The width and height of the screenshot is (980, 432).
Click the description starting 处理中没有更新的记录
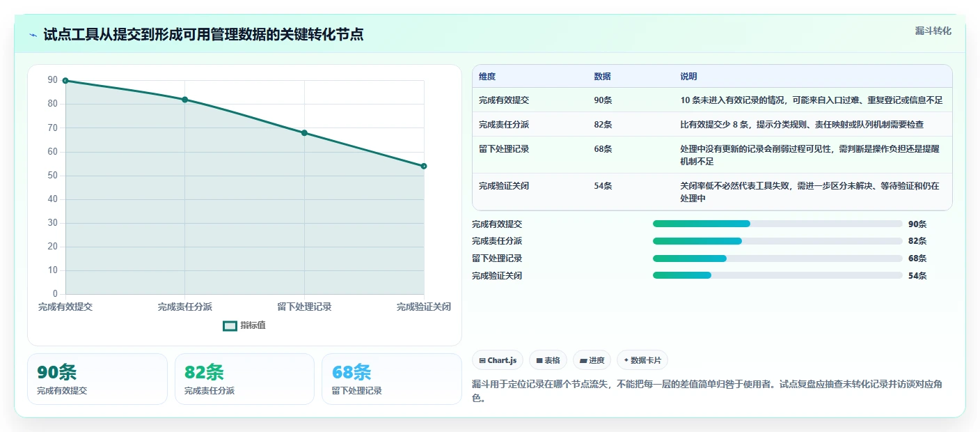[x=811, y=155]
